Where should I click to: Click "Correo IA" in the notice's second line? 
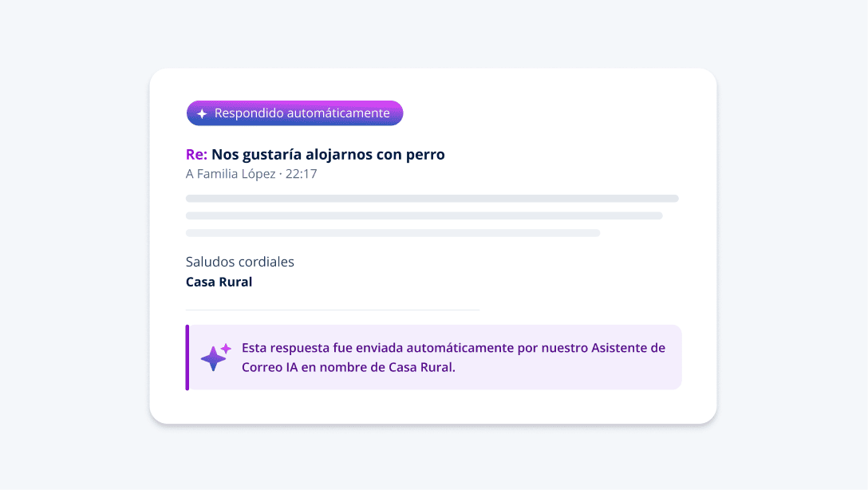[270, 367]
